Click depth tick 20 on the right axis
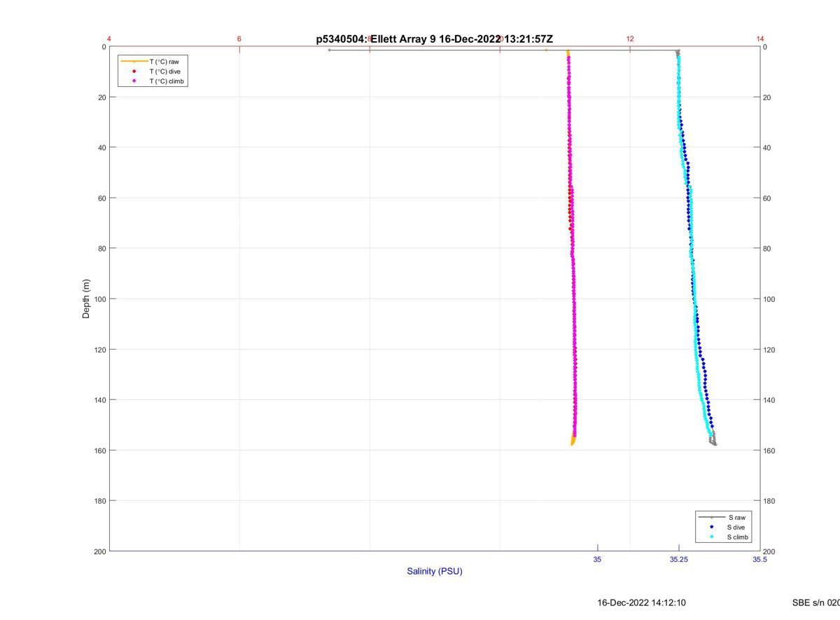Viewport: 840px width, 620px height. 767,97
